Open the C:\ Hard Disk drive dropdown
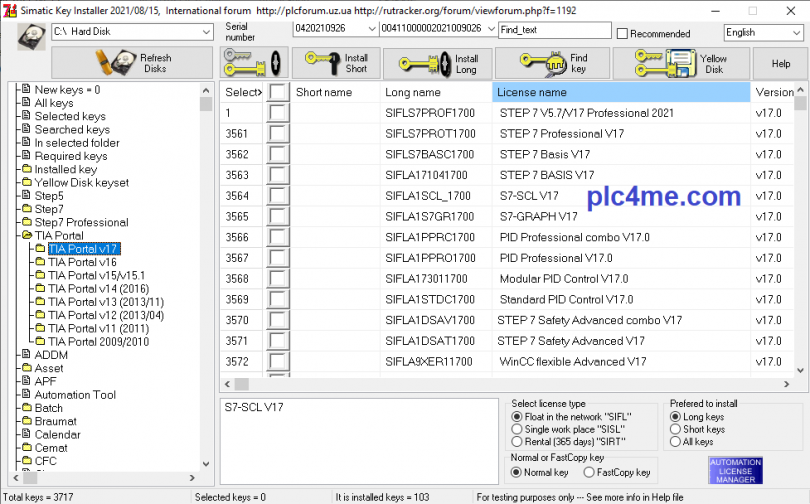810x504 pixels. (205, 32)
